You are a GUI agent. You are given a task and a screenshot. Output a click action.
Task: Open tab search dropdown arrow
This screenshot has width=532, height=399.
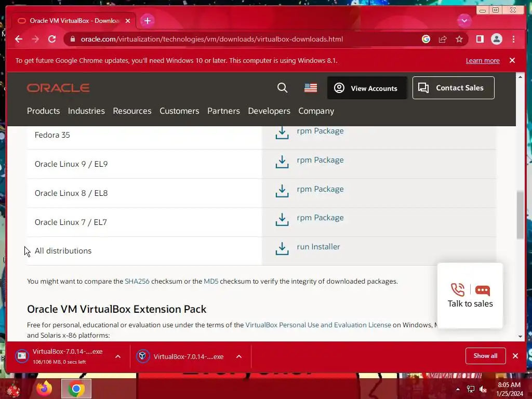[x=464, y=21]
